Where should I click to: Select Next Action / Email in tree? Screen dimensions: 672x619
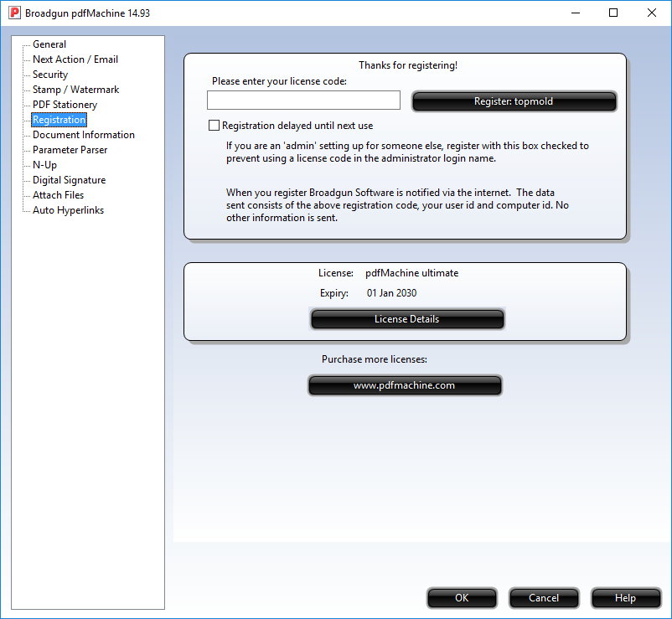(x=75, y=59)
